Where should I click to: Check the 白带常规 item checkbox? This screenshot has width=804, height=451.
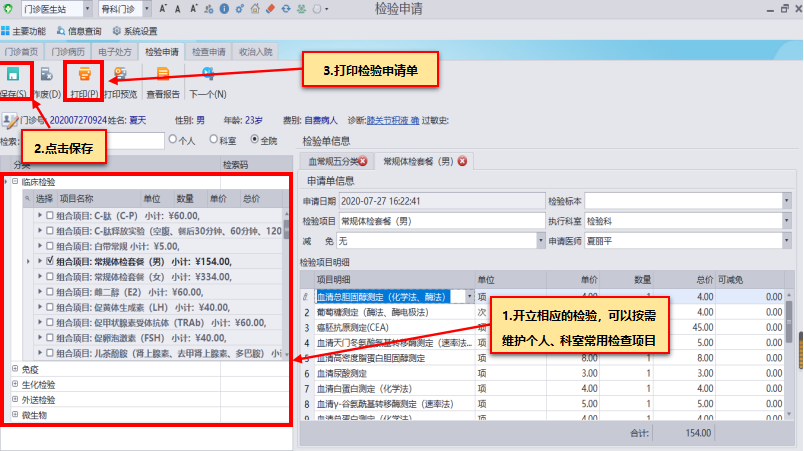tap(52, 246)
